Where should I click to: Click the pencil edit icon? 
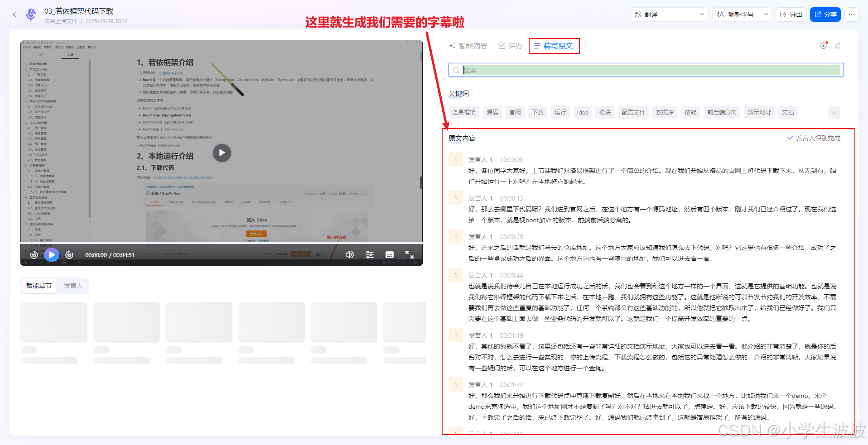click(x=838, y=45)
